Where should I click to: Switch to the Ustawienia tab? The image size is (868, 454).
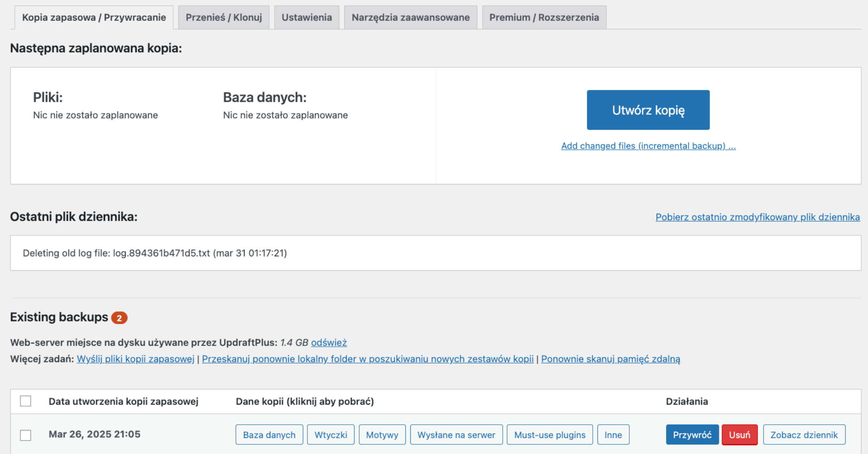tap(307, 17)
